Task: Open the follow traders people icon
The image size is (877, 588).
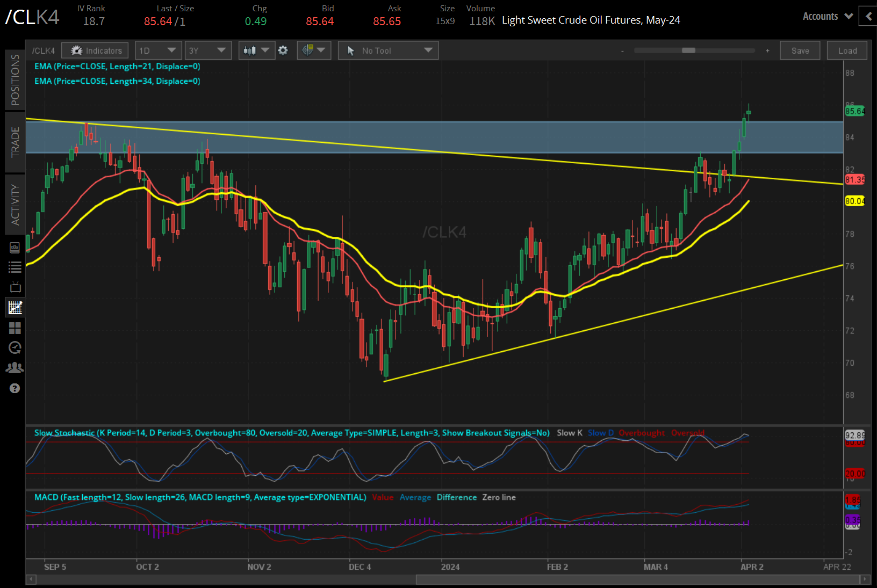Action: [15, 368]
